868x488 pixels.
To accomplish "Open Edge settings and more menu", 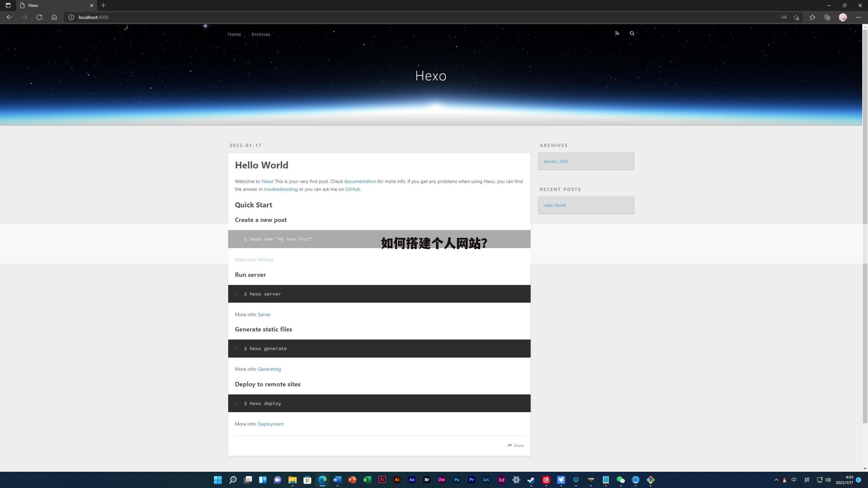I will (859, 17).
